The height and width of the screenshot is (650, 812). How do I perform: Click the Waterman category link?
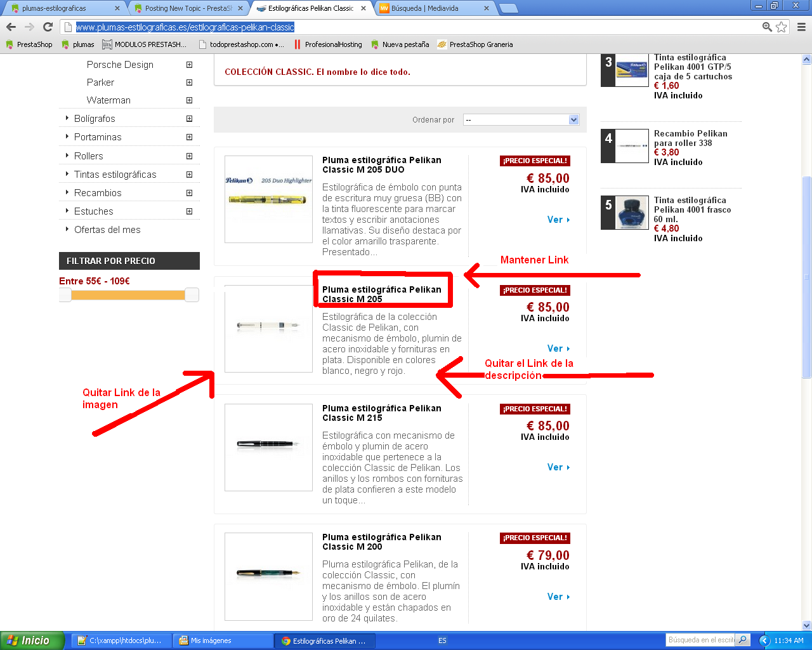coord(108,100)
